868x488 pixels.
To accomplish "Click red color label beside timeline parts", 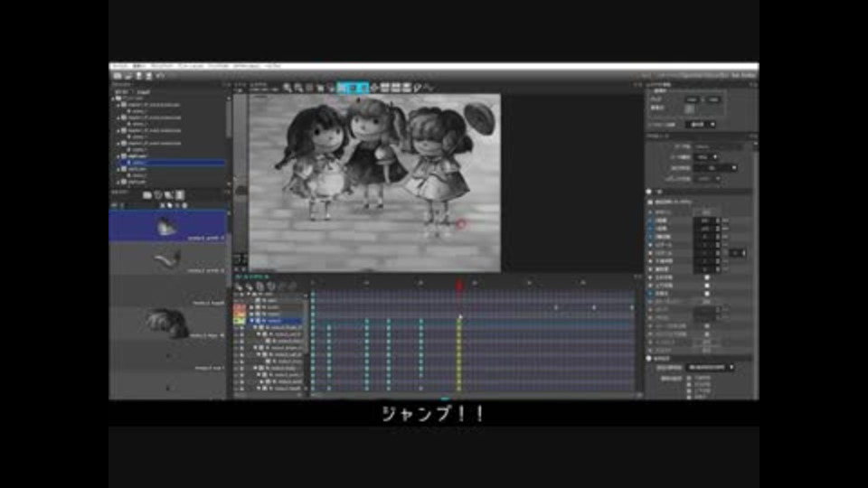I will tap(239, 307).
